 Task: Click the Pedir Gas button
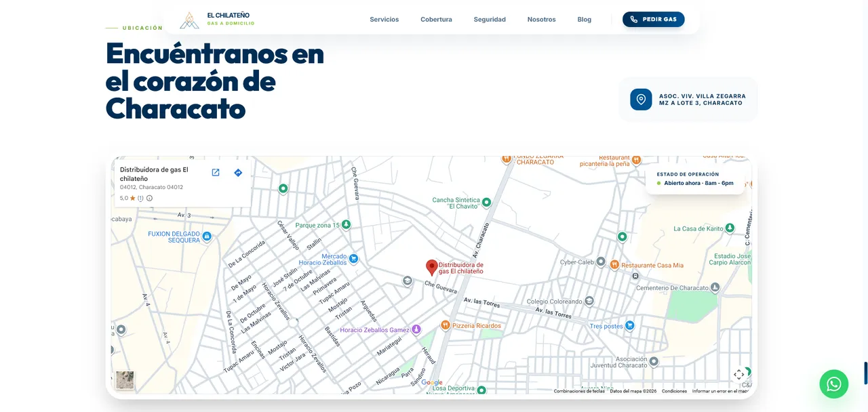(654, 20)
